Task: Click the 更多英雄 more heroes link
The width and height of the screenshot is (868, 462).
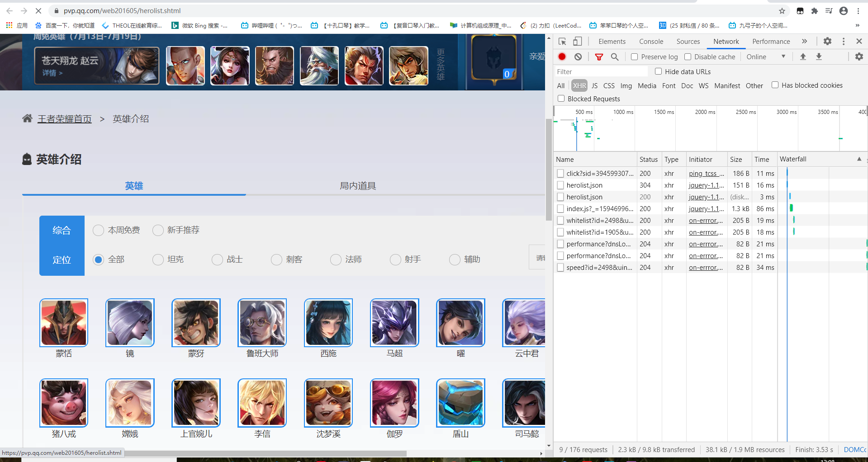Action: (x=441, y=65)
